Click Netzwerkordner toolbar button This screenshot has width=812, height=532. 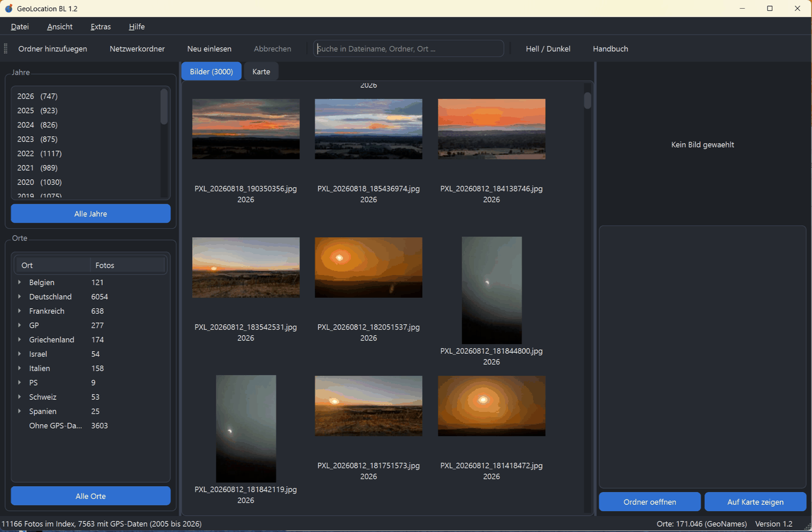137,49
